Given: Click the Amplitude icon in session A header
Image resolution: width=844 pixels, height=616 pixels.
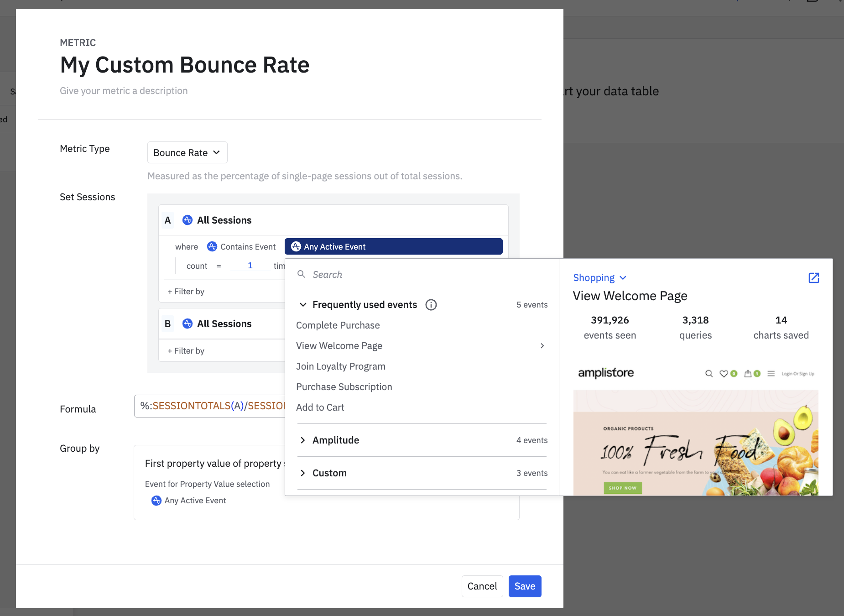Looking at the screenshot, I should point(188,220).
